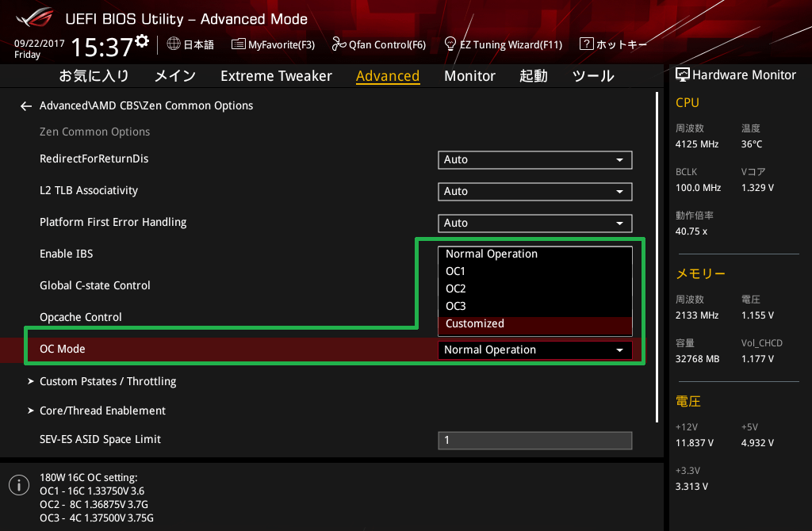Click the RedirectForReturnDis label
The height and width of the screenshot is (531, 812).
94,159
